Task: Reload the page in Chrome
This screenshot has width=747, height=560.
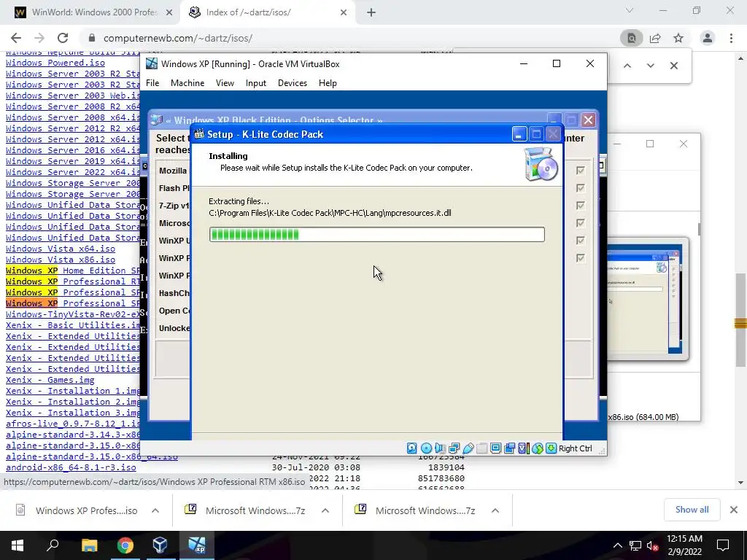Action: [63, 38]
